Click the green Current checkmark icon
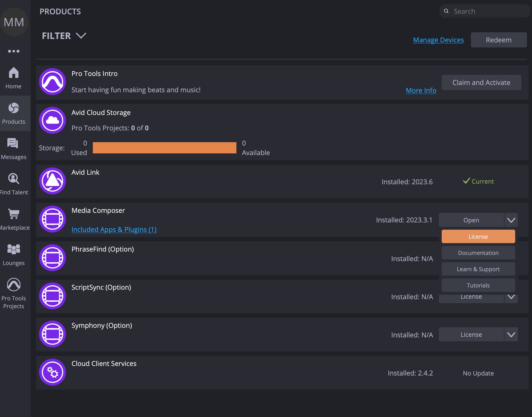The image size is (532, 417). click(x=466, y=181)
